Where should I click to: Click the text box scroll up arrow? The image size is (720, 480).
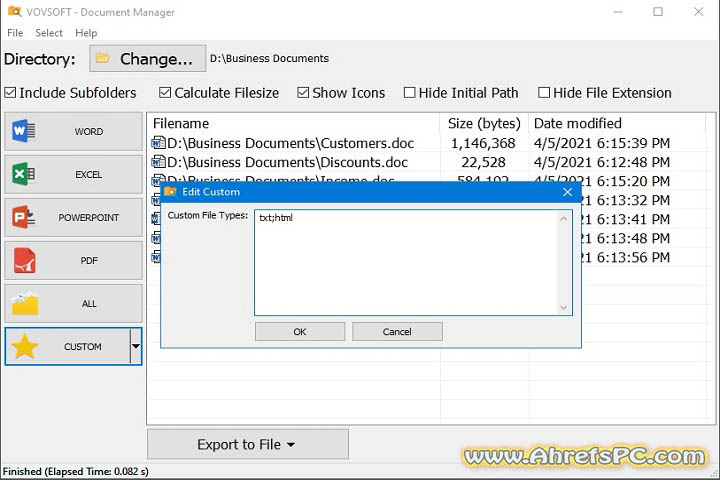pos(564,219)
